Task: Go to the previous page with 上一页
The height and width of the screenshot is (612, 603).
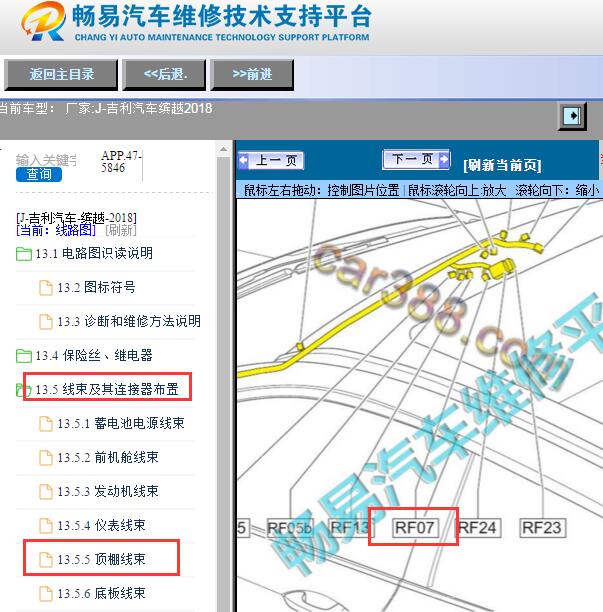Action: pos(271,160)
